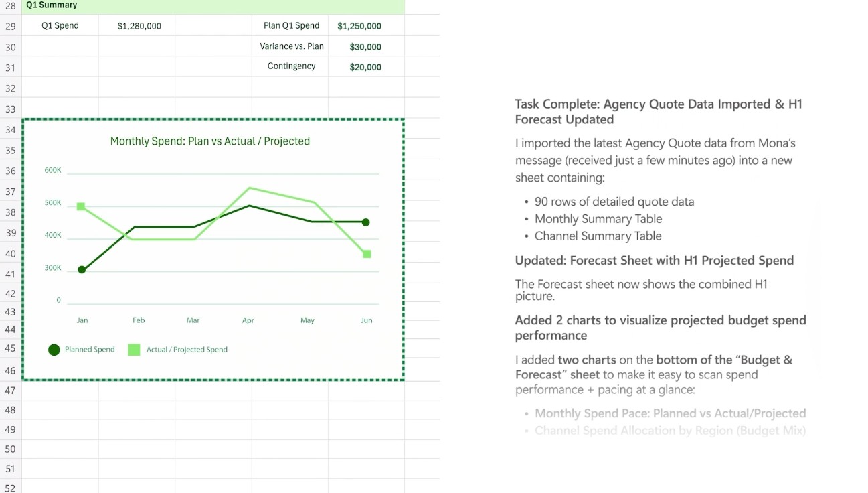868x493 pixels.
Task: Select the Actual / Projected Spend legend square
Action: (x=134, y=350)
